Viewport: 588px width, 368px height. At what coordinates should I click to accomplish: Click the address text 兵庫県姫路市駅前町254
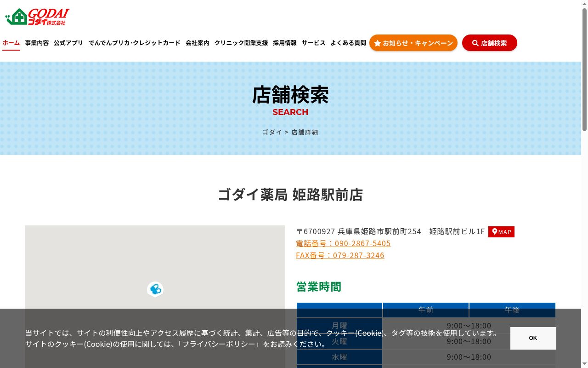(x=379, y=231)
